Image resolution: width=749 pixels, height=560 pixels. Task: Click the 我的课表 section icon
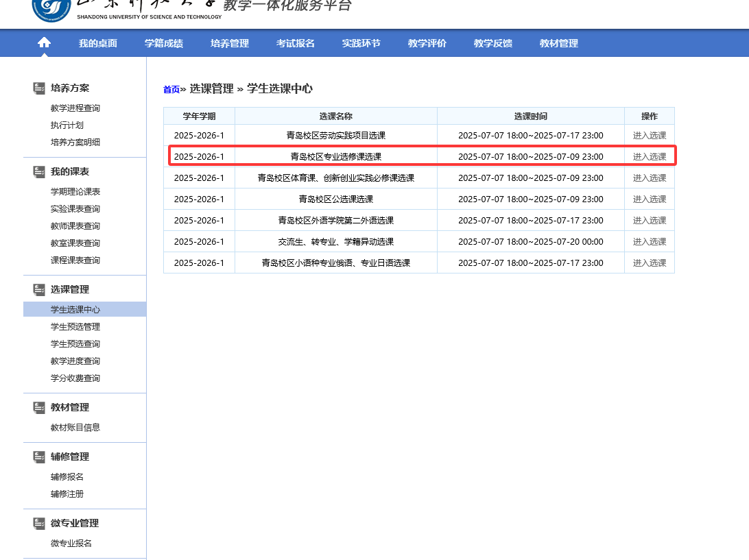[39, 172]
